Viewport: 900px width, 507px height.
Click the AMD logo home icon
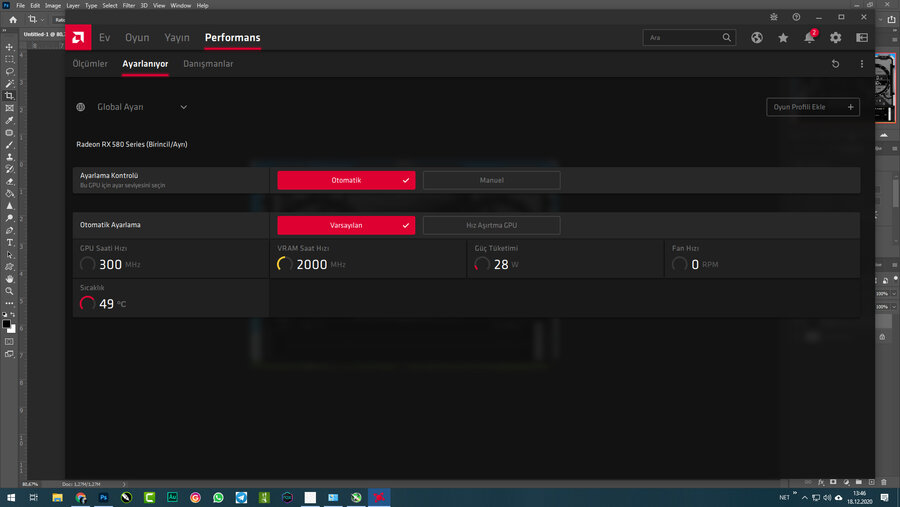(78, 37)
